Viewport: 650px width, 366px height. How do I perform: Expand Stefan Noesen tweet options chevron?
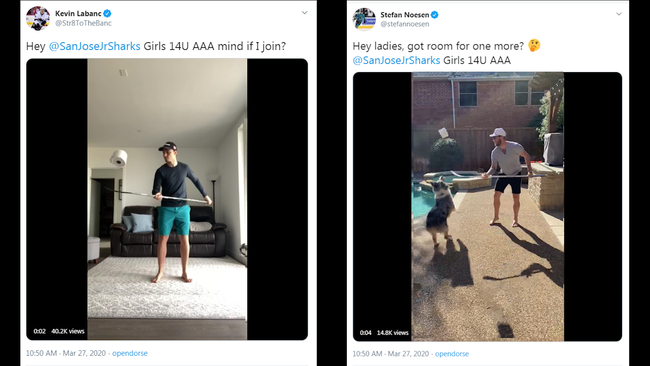618,14
